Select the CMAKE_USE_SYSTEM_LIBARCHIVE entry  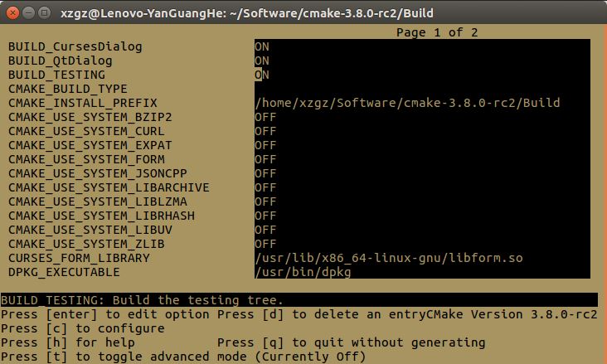(x=109, y=187)
